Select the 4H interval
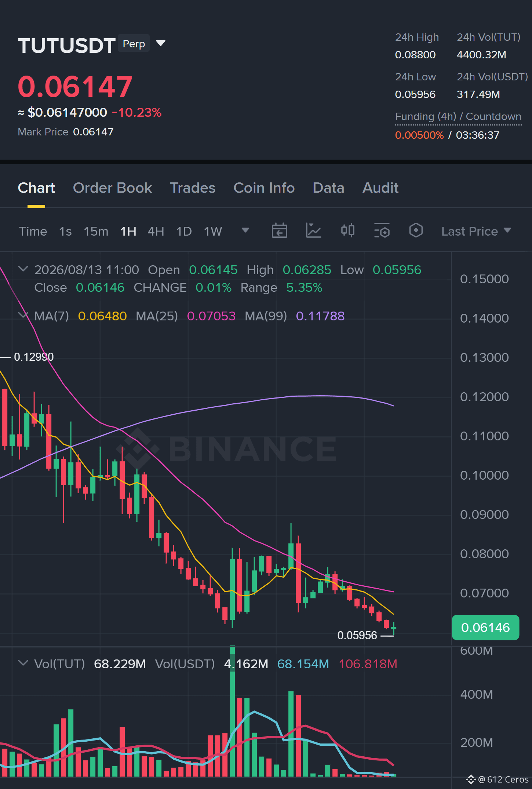 click(x=156, y=231)
